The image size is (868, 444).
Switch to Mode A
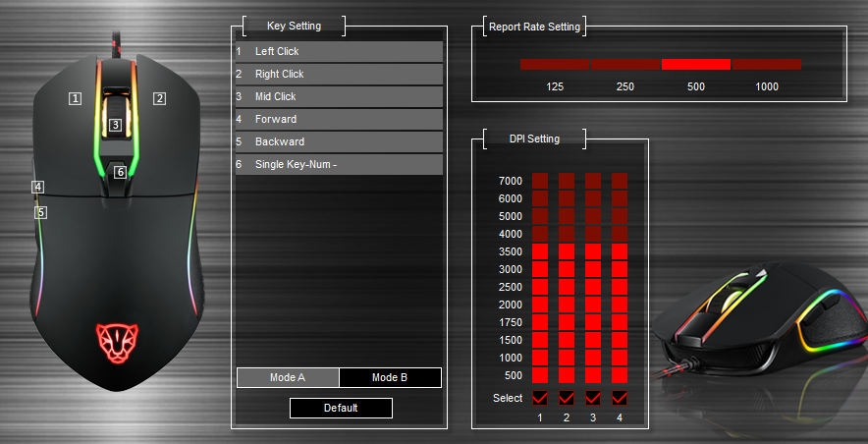pos(288,377)
